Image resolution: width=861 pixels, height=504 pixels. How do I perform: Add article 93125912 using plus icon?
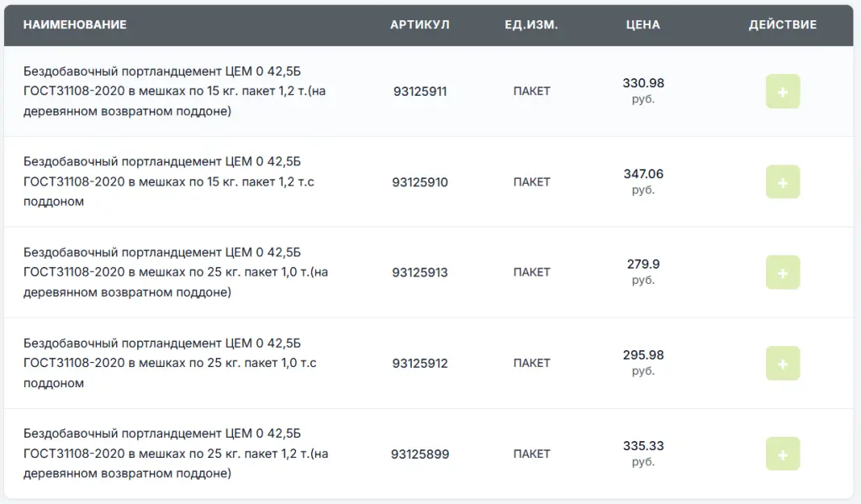(x=783, y=363)
